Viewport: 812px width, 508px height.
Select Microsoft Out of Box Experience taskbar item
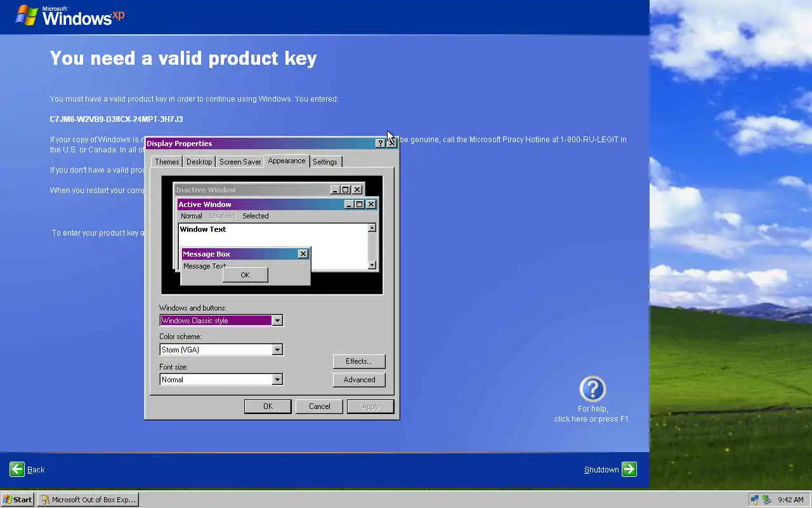(88, 500)
